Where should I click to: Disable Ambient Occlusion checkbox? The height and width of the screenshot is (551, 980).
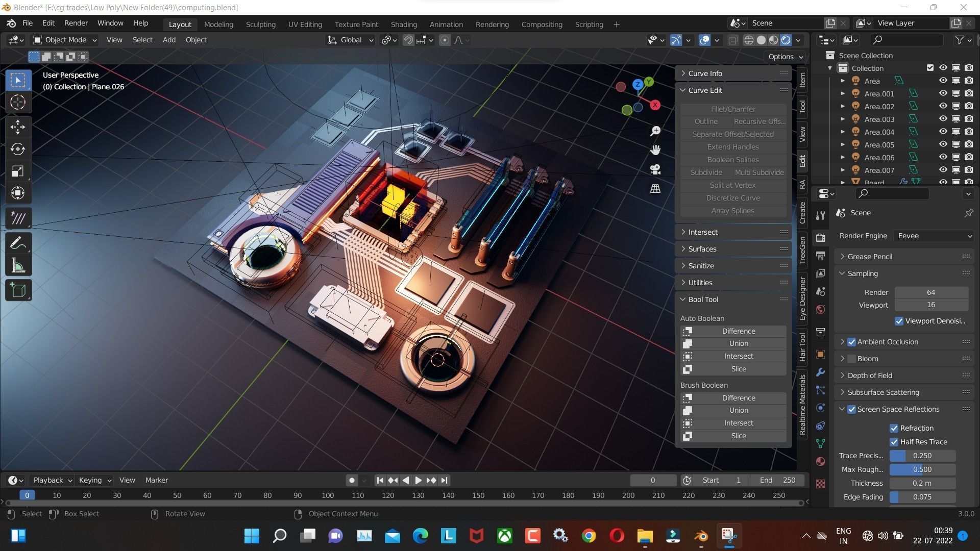point(851,342)
